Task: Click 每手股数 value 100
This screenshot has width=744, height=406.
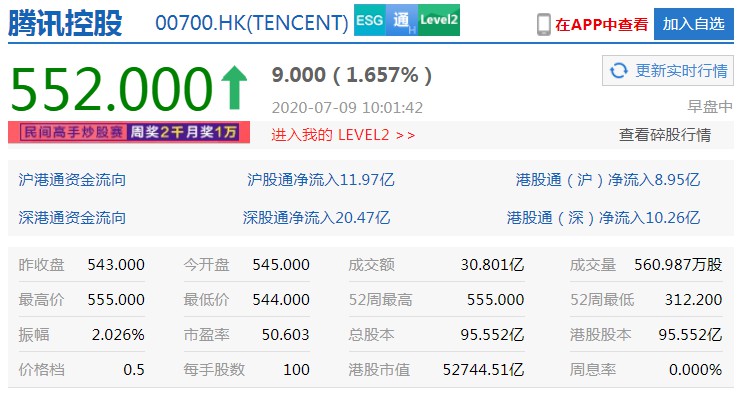Action: [297, 369]
